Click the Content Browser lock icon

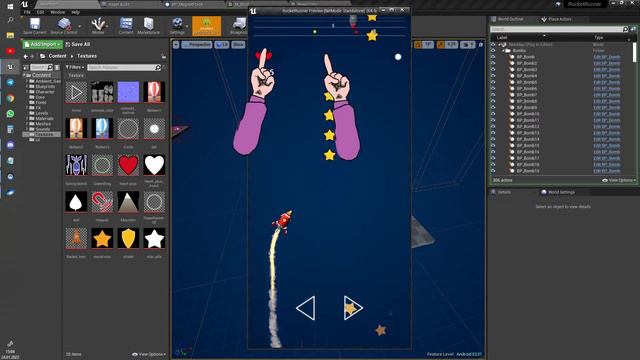164,56
